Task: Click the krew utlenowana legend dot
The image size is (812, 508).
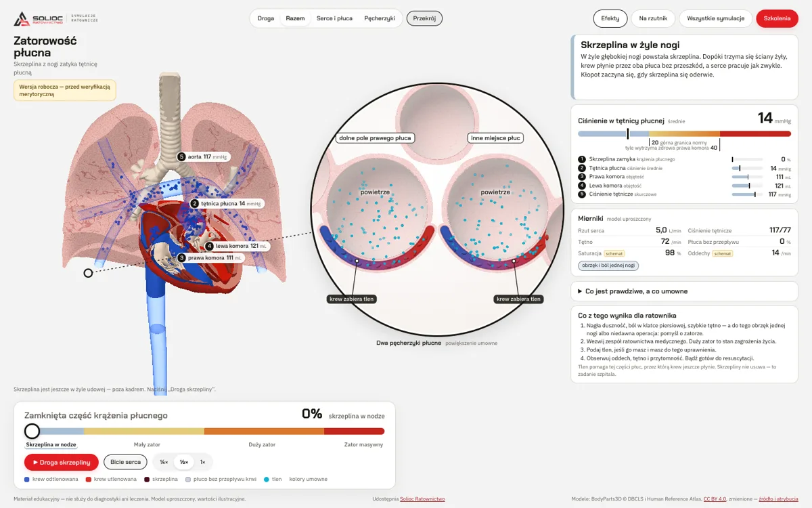Action: (x=89, y=479)
